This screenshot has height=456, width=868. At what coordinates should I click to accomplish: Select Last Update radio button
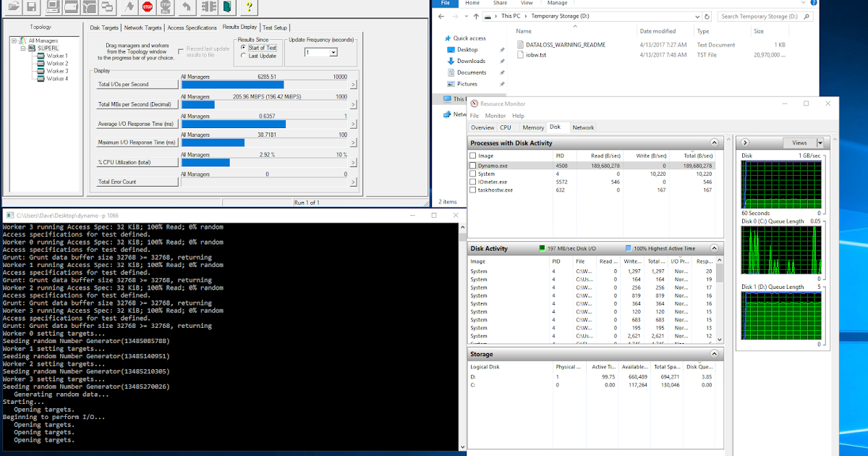(x=244, y=56)
